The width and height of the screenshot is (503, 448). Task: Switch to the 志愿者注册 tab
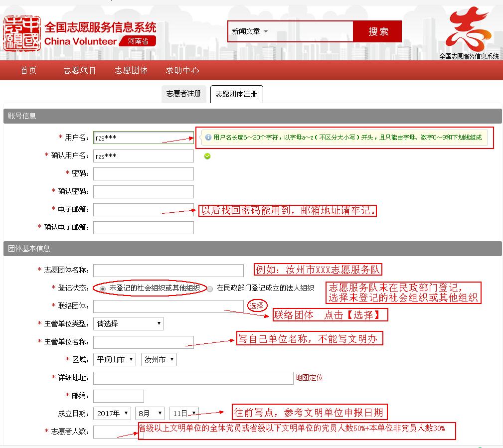pyautogui.click(x=183, y=94)
